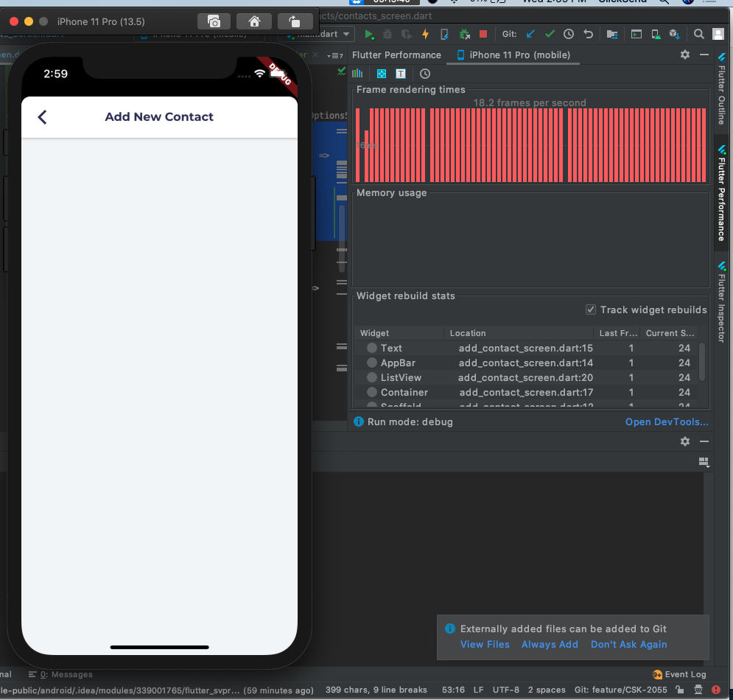
Task: Open Flutter Performance side tab
Action: click(722, 193)
